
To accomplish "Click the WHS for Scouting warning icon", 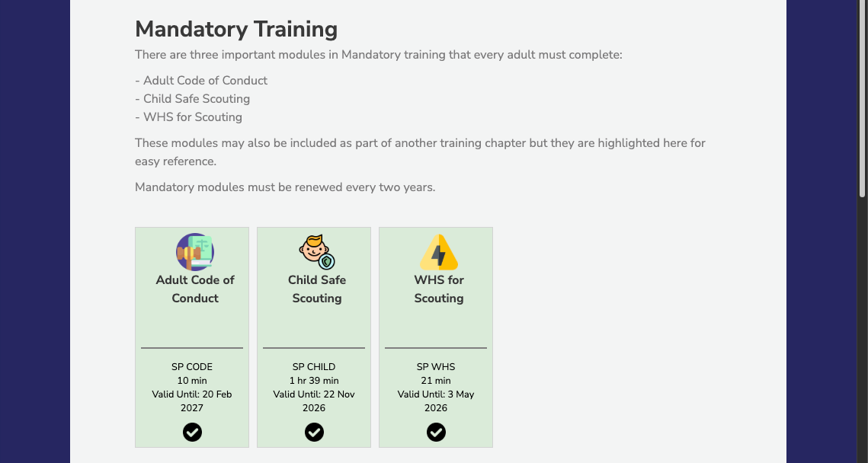I will coord(438,252).
